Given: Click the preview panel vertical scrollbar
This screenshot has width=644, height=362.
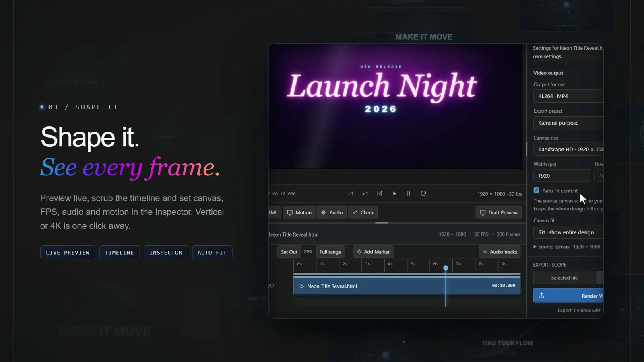Looking at the screenshot, I should 526,148.
